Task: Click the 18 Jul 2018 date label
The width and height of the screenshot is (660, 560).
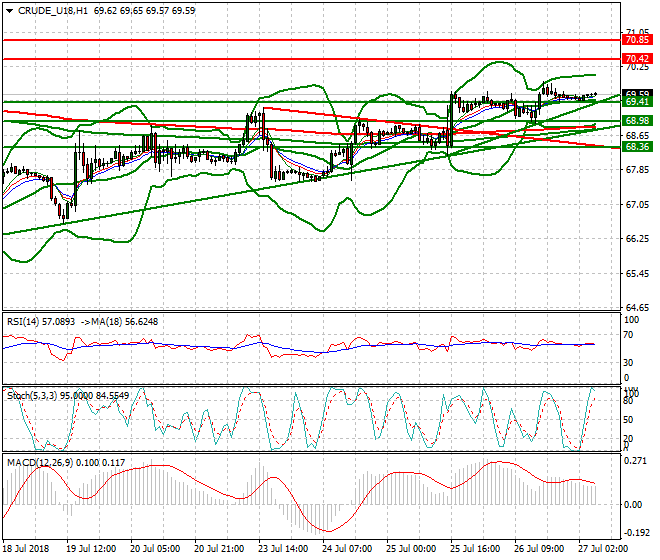Action: click(x=26, y=549)
